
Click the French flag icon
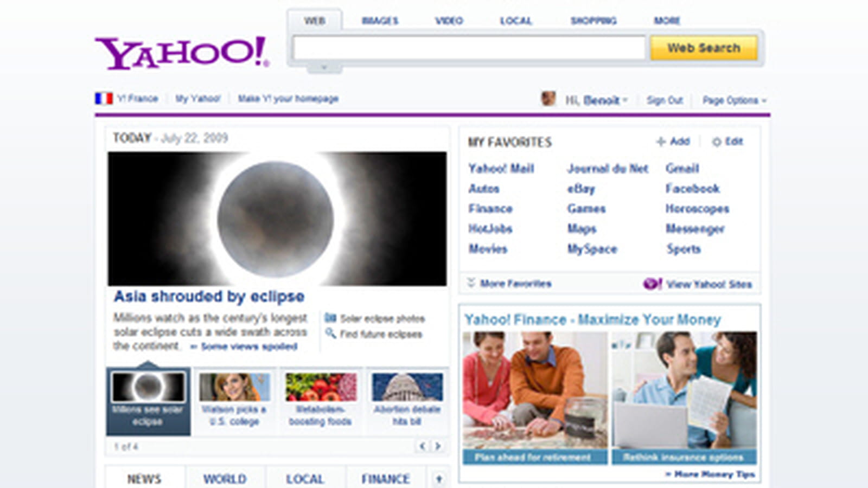tap(104, 98)
